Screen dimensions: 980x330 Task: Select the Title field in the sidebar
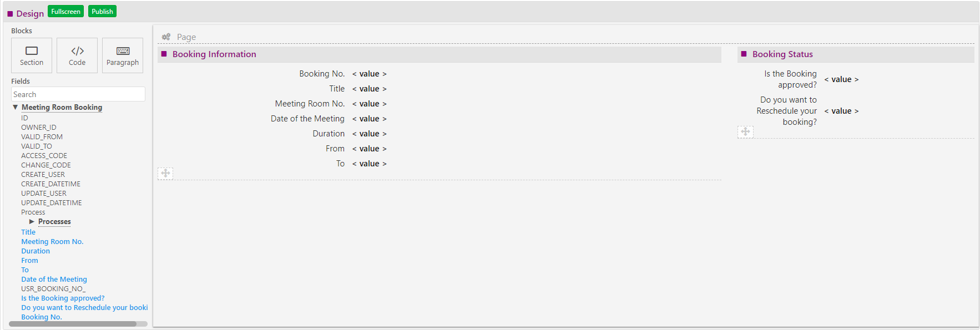tap(28, 232)
